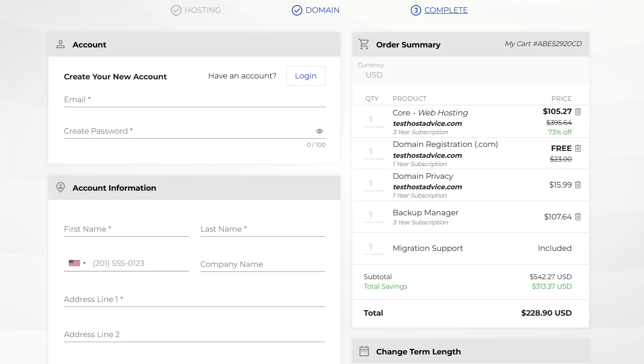Click the '$15.99' Domain Privacy price
Screen dimensions: 644x364
pos(560,185)
